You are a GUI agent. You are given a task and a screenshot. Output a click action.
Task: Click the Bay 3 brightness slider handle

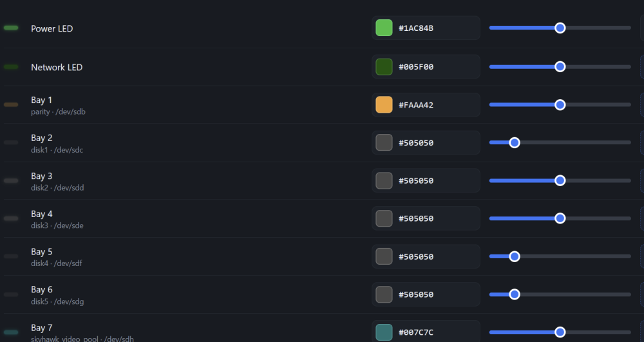(x=560, y=180)
